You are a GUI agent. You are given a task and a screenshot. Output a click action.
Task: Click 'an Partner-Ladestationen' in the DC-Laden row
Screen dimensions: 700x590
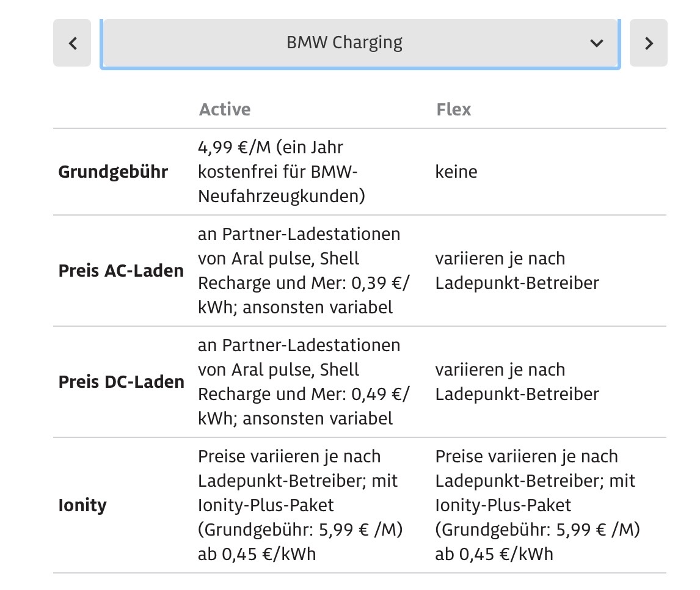[299, 345]
